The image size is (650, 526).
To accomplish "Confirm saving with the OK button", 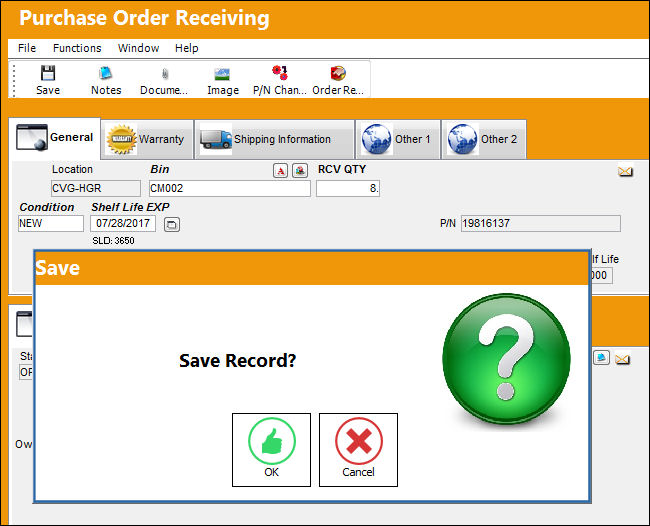I will (272, 450).
